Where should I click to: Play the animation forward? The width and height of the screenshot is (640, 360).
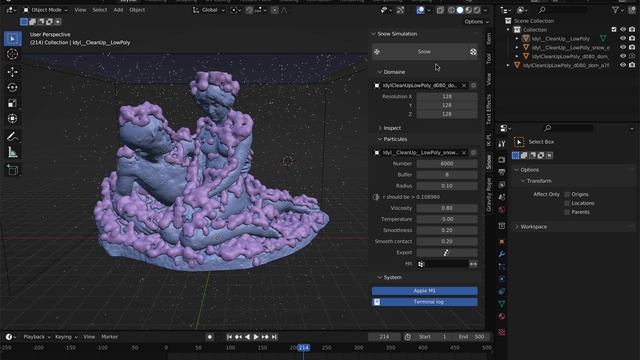tap(256, 337)
